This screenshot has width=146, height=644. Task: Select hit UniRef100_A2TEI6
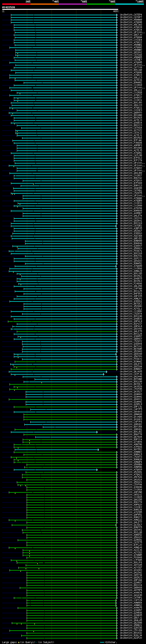coord(131,80)
